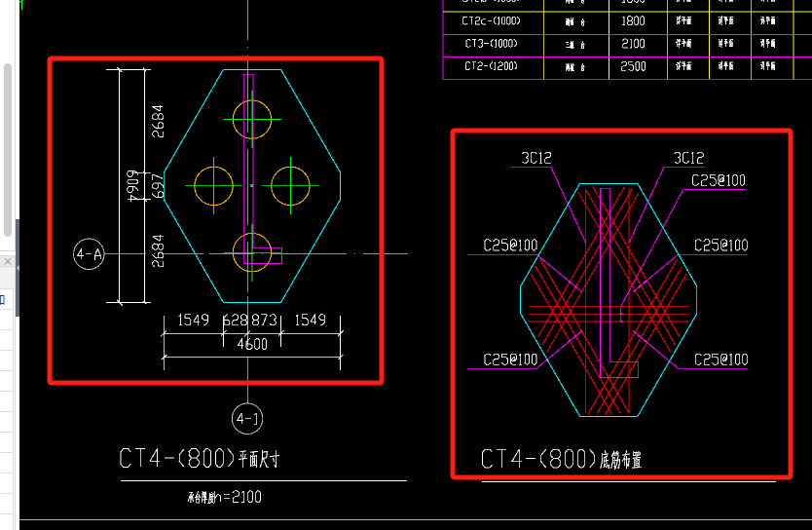Click the lowest C25@100 label right of the rebar hexagon
This screenshot has width=812, height=530.
click(721, 360)
